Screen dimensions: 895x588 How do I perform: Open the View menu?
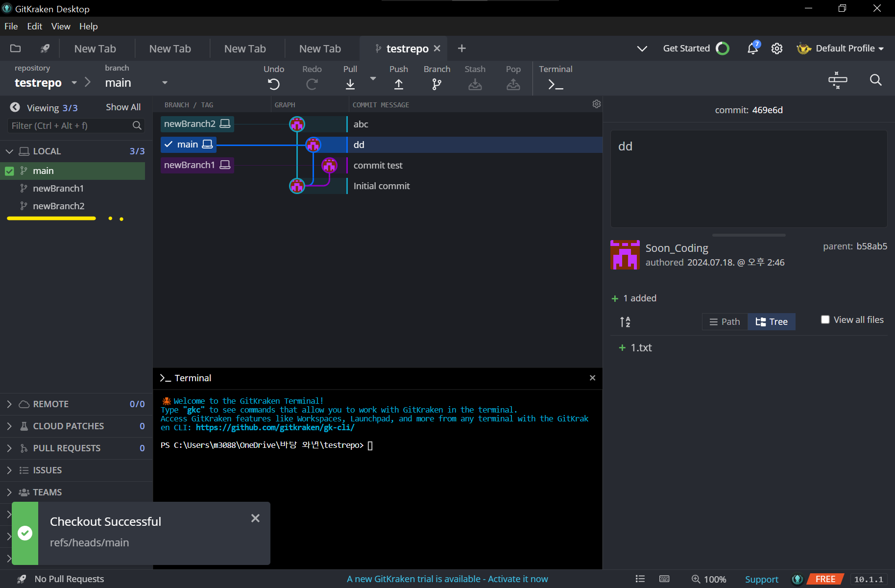61,26
